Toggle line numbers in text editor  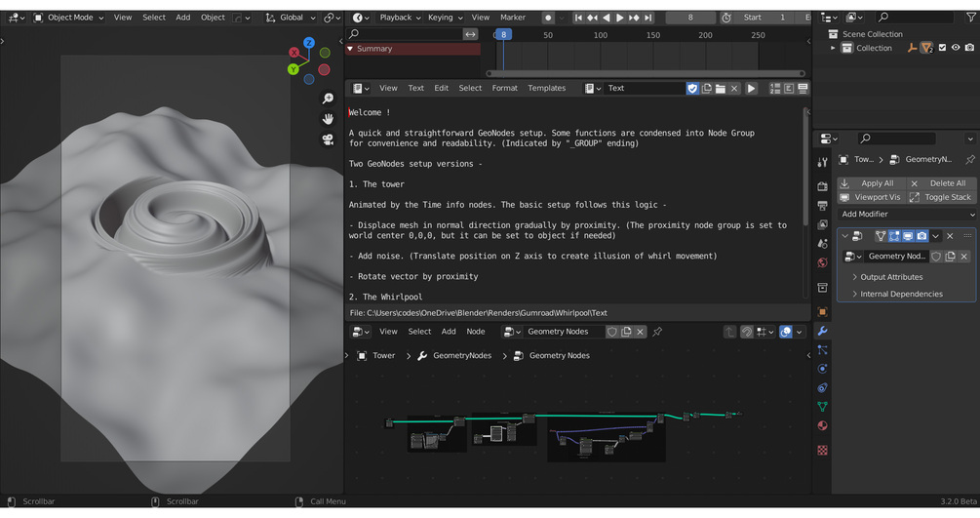click(775, 88)
